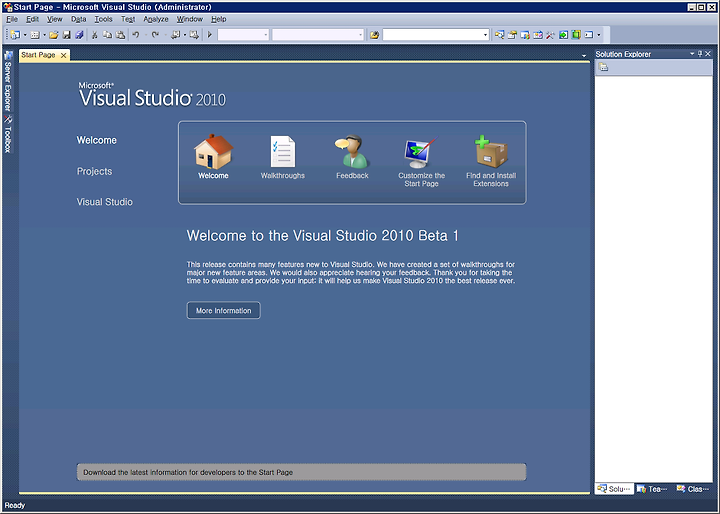This screenshot has height=514, width=720.
Task: Click the Welcome house icon
Action: click(214, 152)
